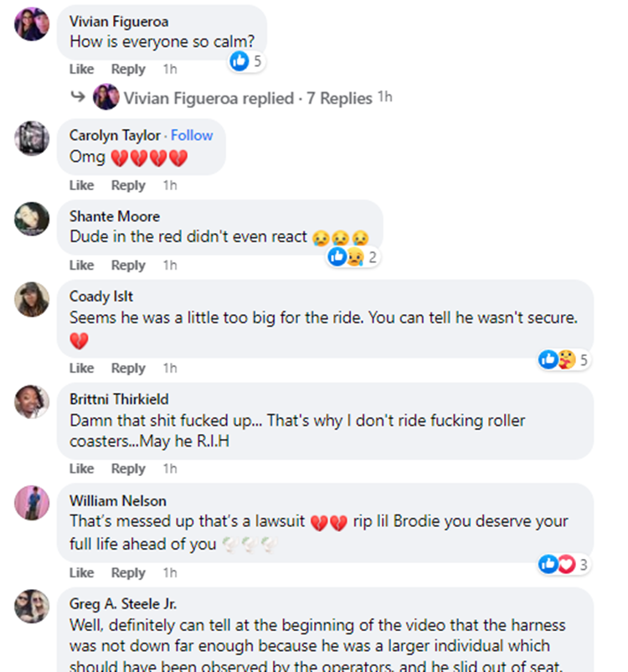
Task: Open Carolyn Taylor's profile avatar
Action: pos(32,137)
